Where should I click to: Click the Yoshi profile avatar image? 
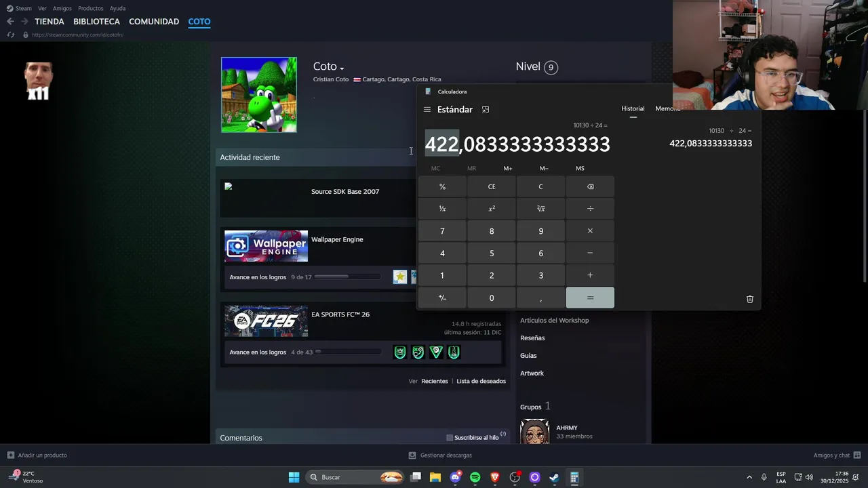click(x=259, y=95)
